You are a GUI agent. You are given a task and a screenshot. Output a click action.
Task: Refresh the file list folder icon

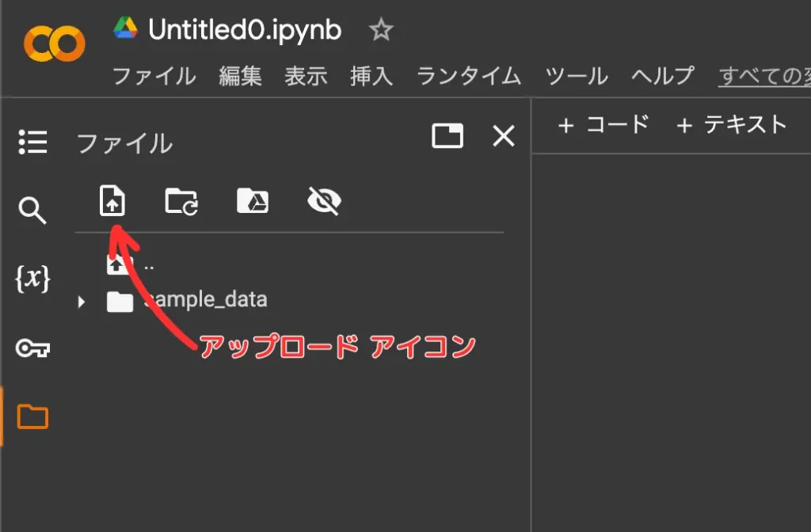click(x=181, y=201)
